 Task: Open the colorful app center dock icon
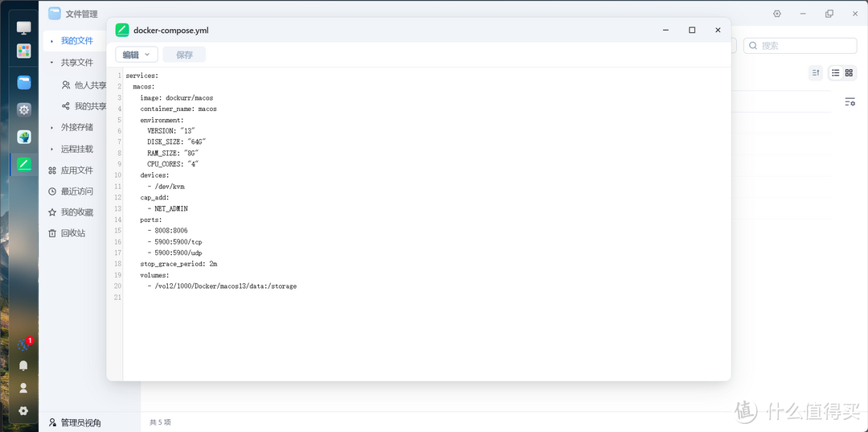coord(24,51)
